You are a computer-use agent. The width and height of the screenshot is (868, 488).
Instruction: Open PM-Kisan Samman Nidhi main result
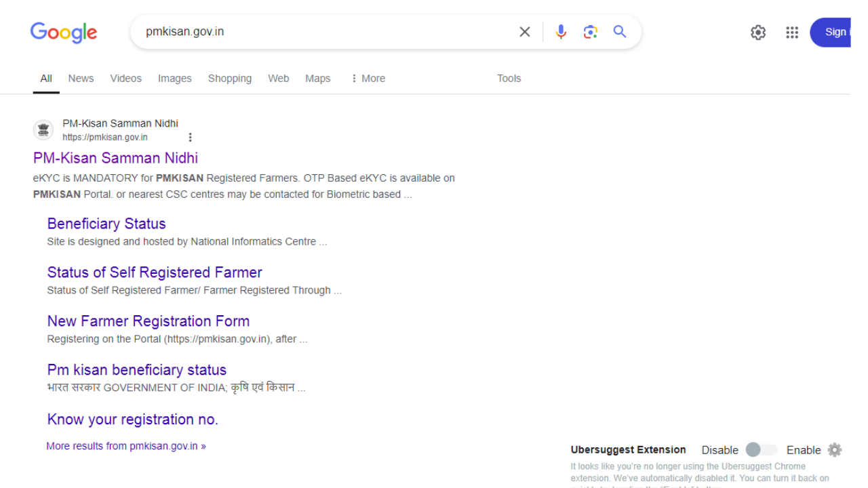click(x=115, y=158)
